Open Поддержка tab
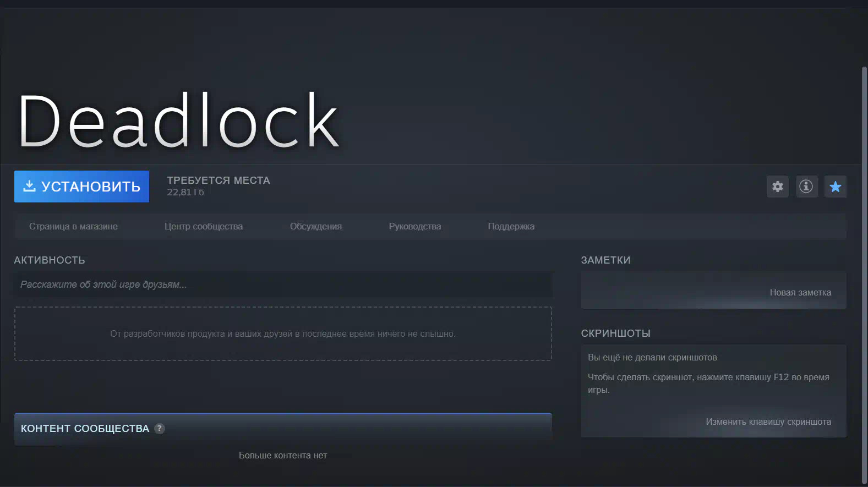Viewport: 868px width, 487px height. [511, 226]
